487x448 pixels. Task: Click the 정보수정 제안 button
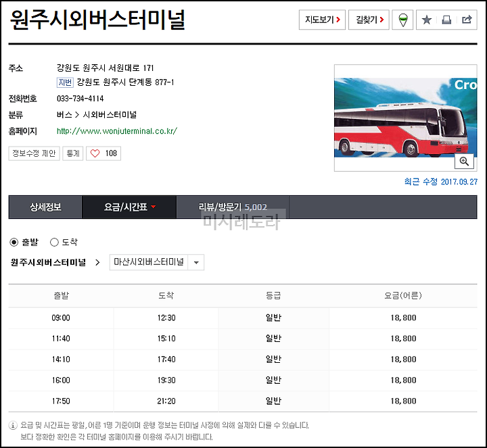34,153
